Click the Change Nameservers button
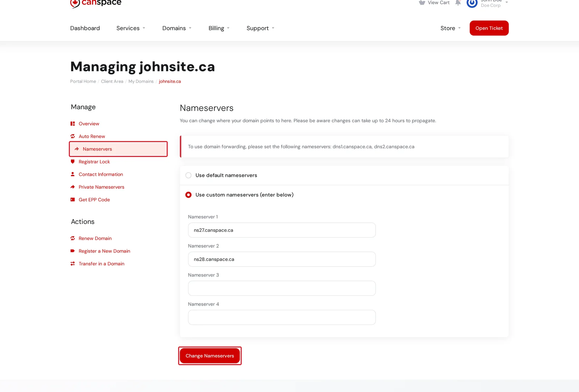The image size is (579, 392). pyautogui.click(x=210, y=356)
